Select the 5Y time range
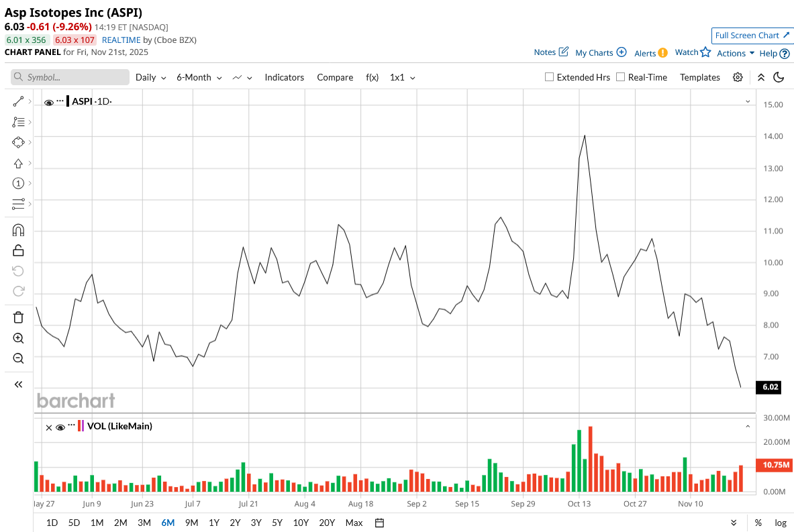 point(277,523)
